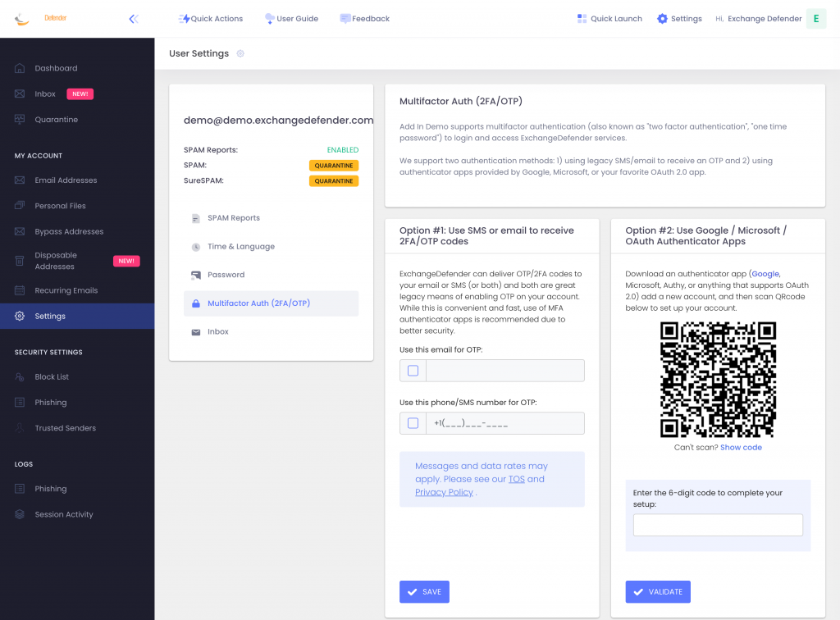The width and height of the screenshot is (840, 620).
Task: Click the QR code image
Action: click(718, 380)
